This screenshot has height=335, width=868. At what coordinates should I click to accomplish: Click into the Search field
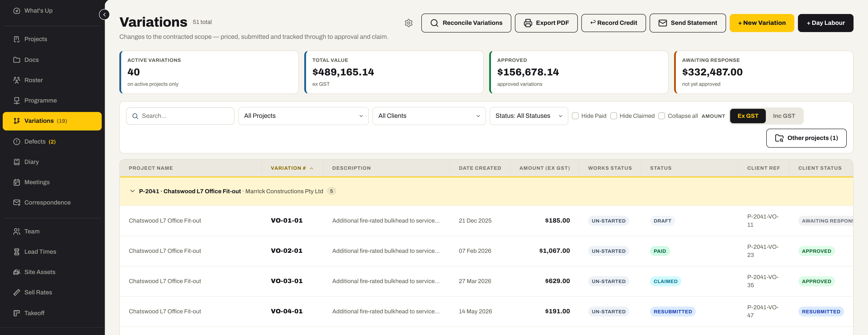180,116
